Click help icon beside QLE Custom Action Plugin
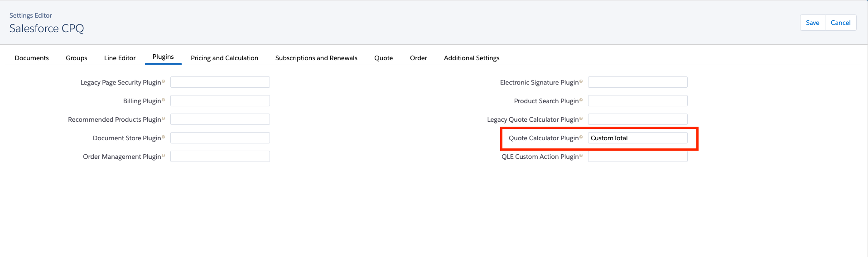 tap(581, 156)
